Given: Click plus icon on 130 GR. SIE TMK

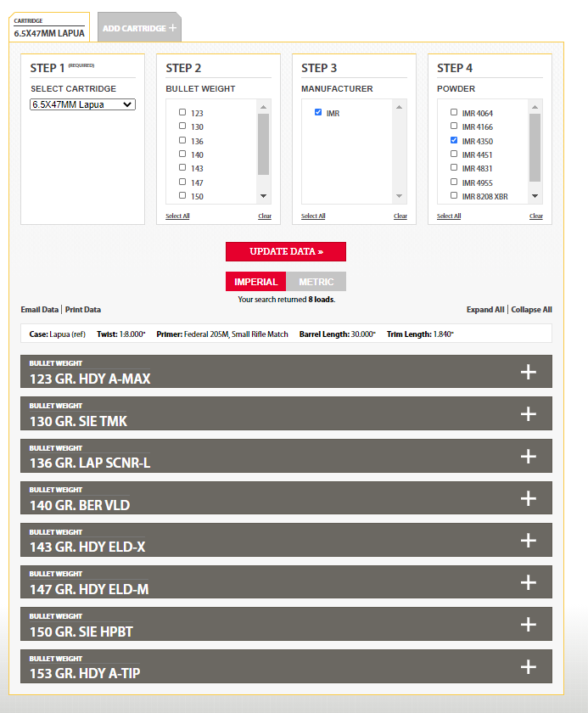Looking at the screenshot, I should [x=528, y=413].
